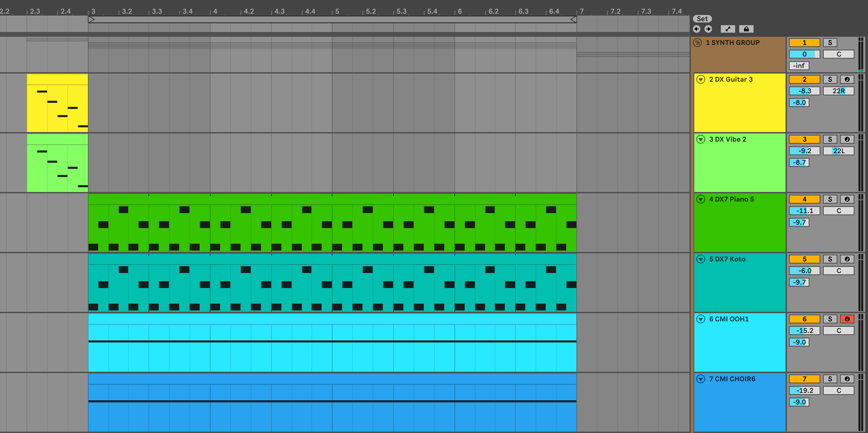Select the yellow DX Guitar 3 clip
This screenshot has height=433, width=868.
pyautogui.click(x=57, y=79)
